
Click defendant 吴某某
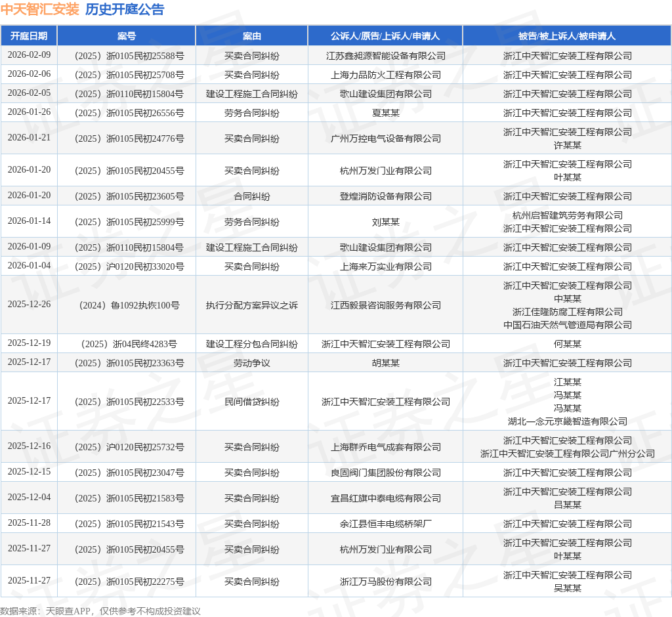[x=568, y=588]
